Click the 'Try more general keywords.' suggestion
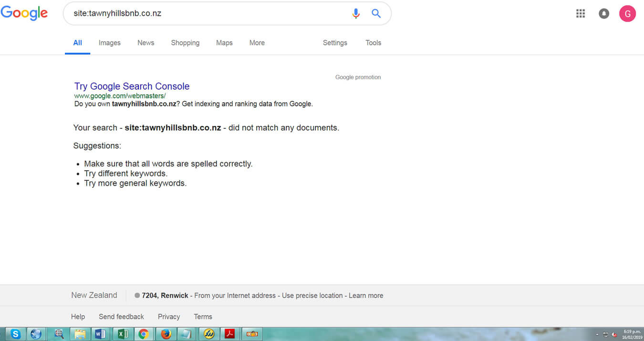 pos(135,183)
